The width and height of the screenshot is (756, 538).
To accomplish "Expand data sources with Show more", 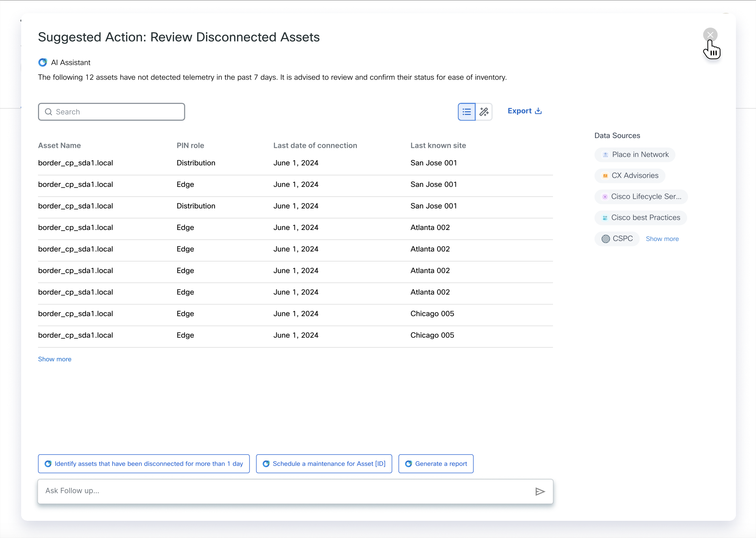I will (662, 239).
